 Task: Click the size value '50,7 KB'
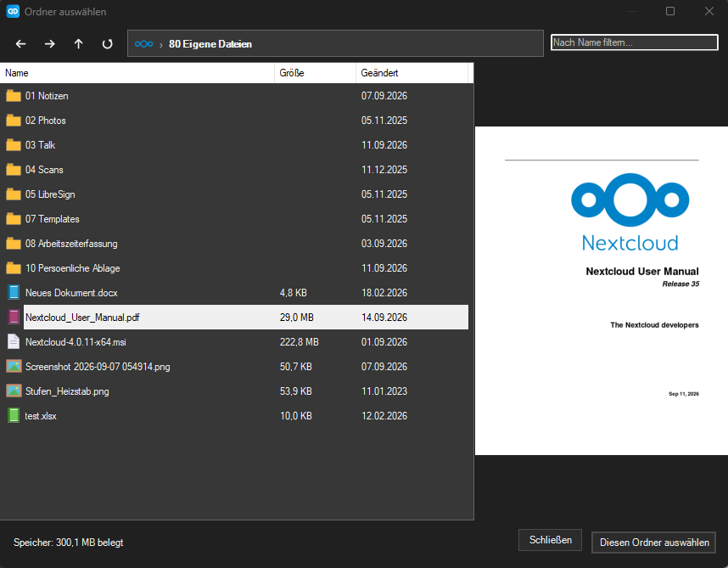point(296,367)
